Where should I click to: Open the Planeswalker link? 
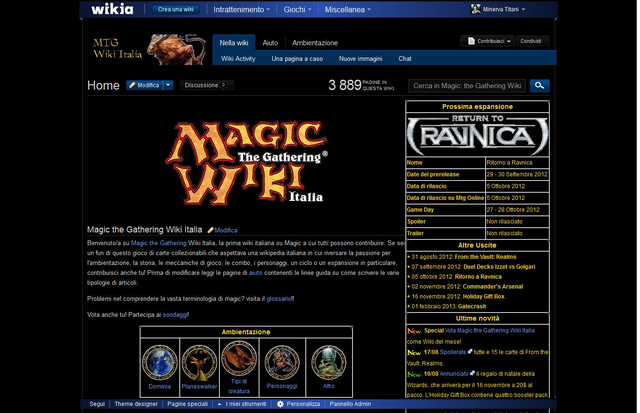pyautogui.click(x=200, y=386)
